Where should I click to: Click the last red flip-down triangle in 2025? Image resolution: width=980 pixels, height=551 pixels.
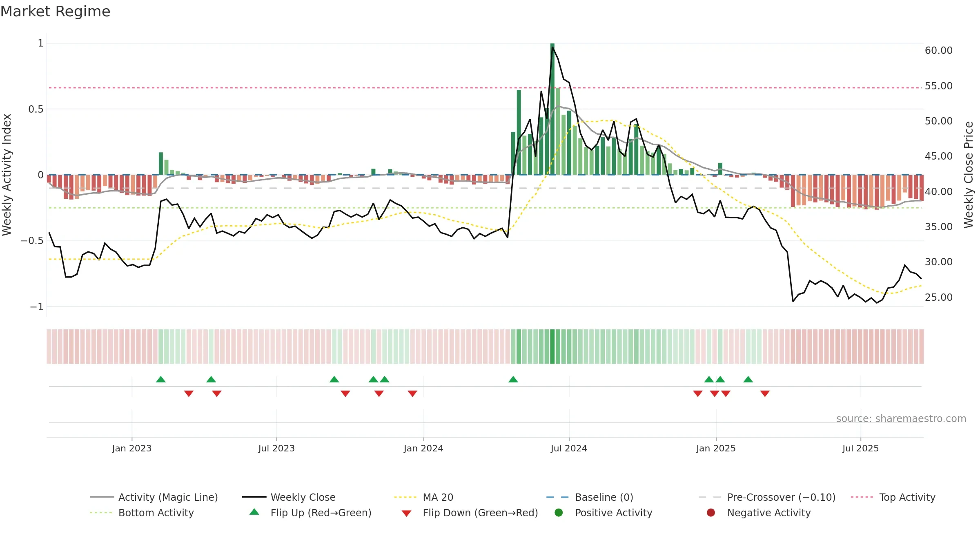pos(765,393)
